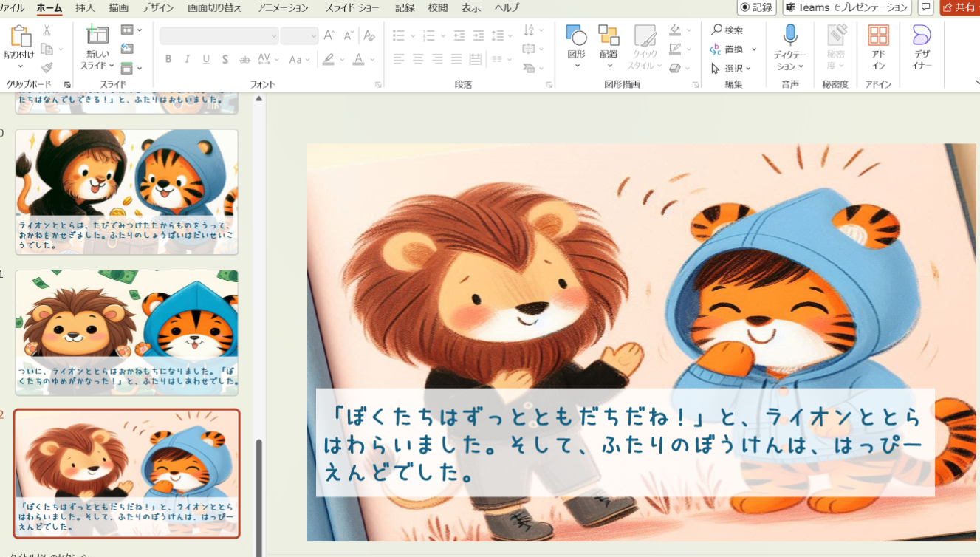Expand the Replace (置換) dropdown arrow
980x557 pixels.
754,49
